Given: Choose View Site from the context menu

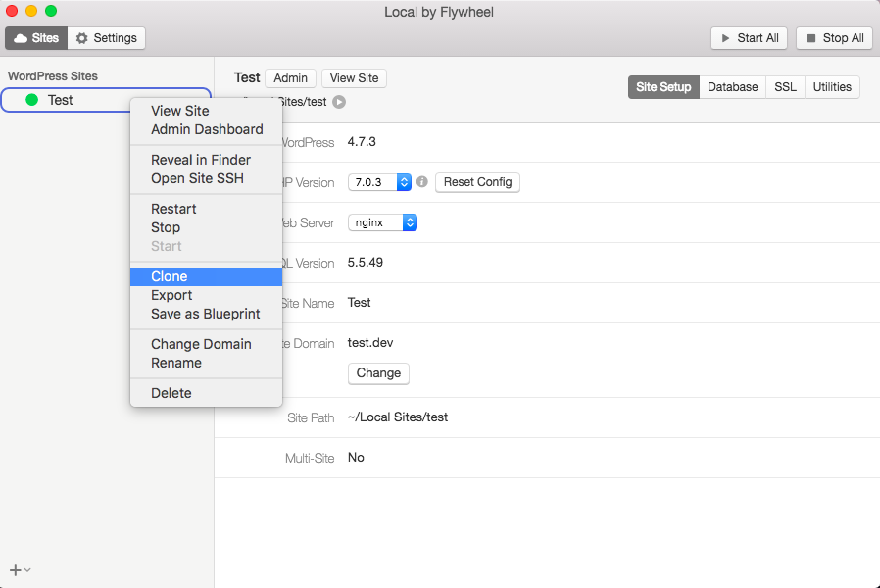Looking at the screenshot, I should click(x=206, y=111).
